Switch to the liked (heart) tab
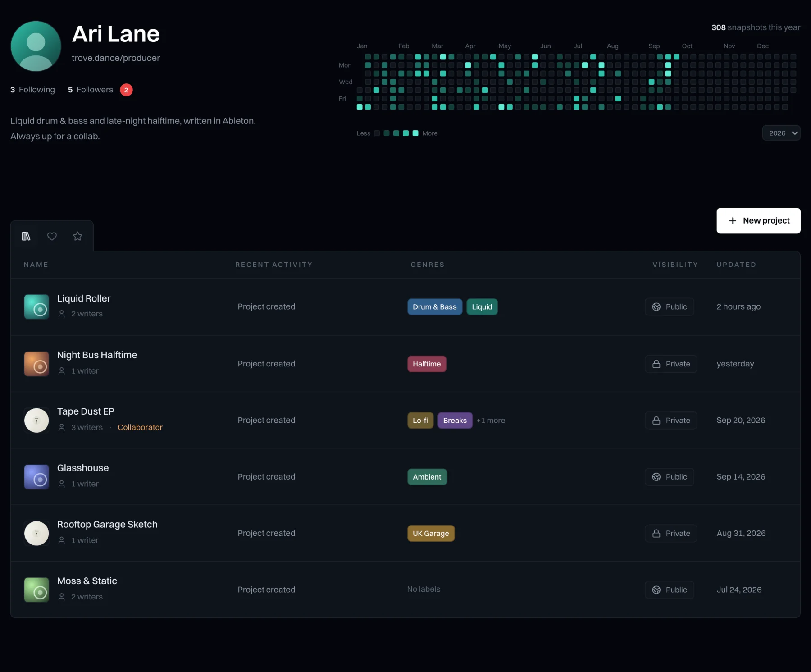Image resolution: width=811 pixels, height=672 pixels. 52,236
